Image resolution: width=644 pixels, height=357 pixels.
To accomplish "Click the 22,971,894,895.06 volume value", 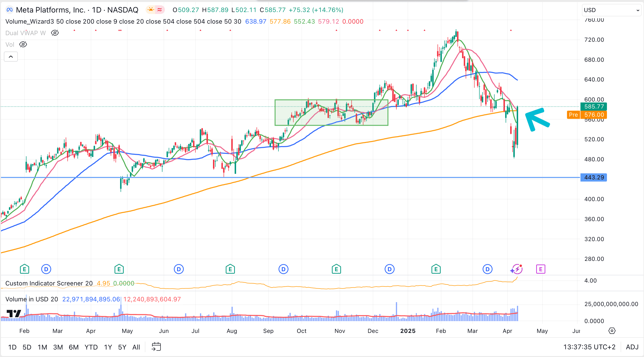I will (91, 299).
